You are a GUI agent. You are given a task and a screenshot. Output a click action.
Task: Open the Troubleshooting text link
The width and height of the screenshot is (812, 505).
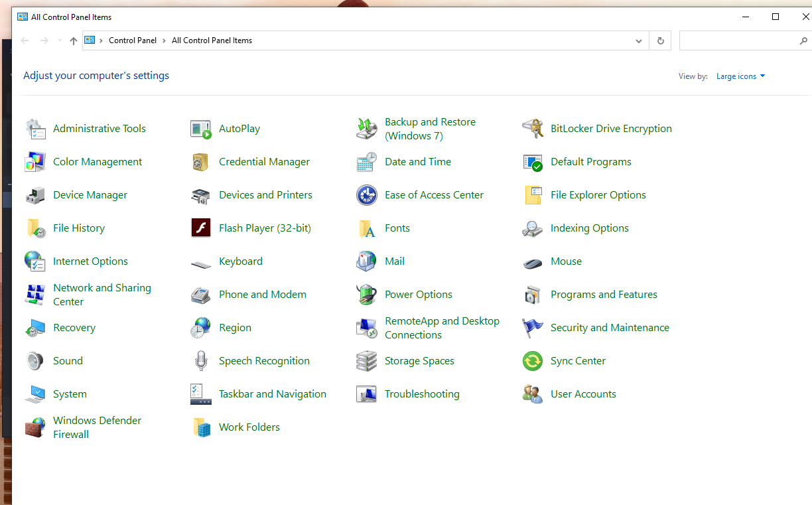[x=422, y=394]
